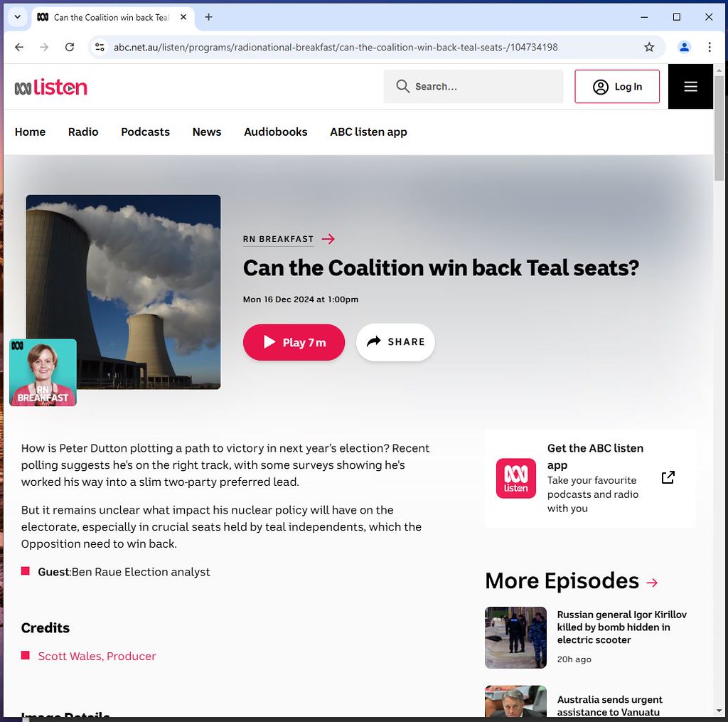Open Australia sends urgent assistance to Vanuatu episode
The height and width of the screenshot is (722, 728).
coord(609,705)
